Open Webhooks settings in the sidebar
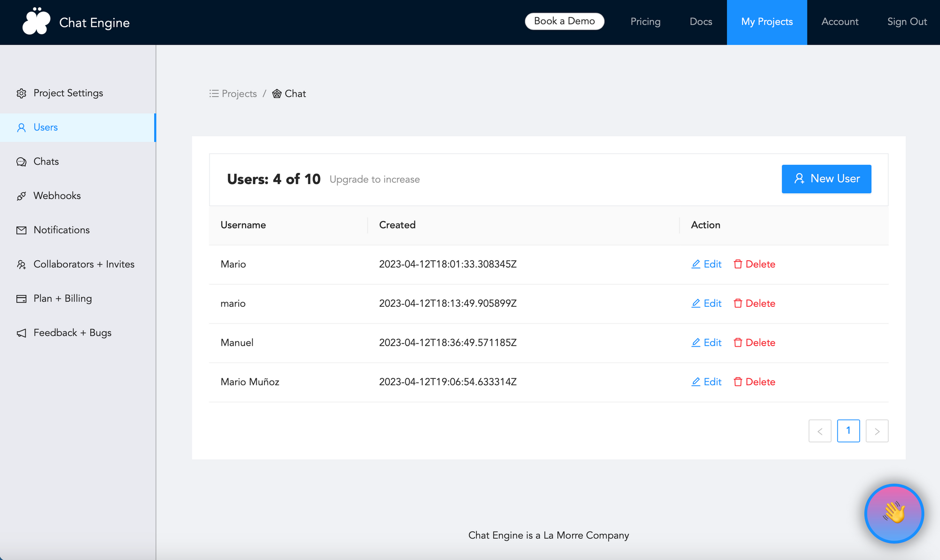 [22, 195]
